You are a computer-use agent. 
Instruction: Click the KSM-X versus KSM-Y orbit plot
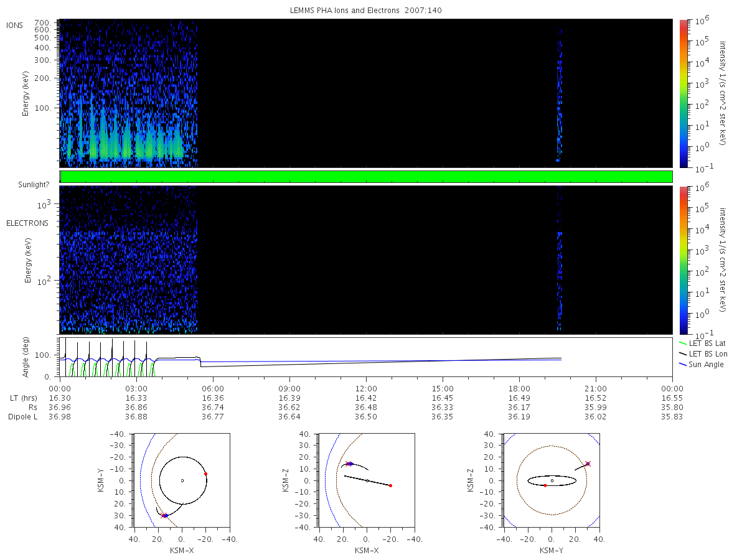pyautogui.click(x=182, y=480)
